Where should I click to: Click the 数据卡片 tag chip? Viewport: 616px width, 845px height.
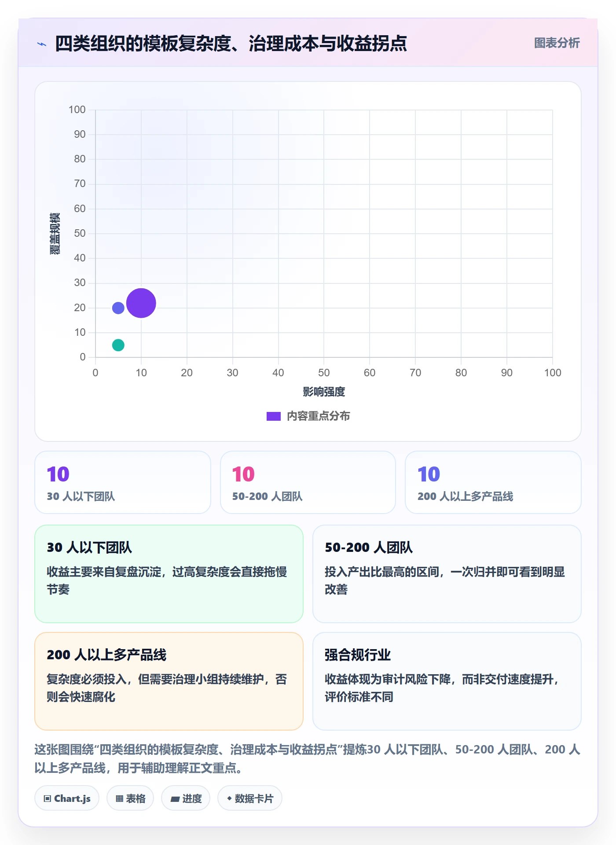(x=250, y=798)
